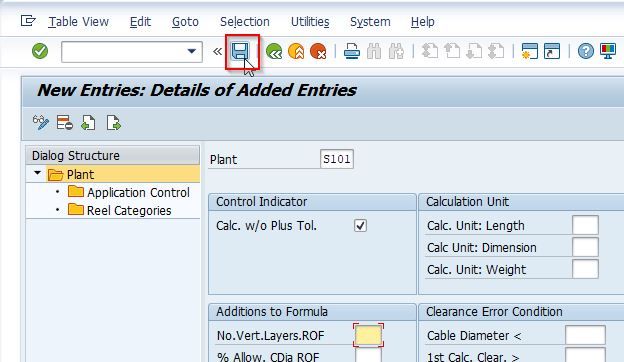The height and width of the screenshot is (362, 624).
Task: Click the red Cancel icon
Action: (318, 51)
